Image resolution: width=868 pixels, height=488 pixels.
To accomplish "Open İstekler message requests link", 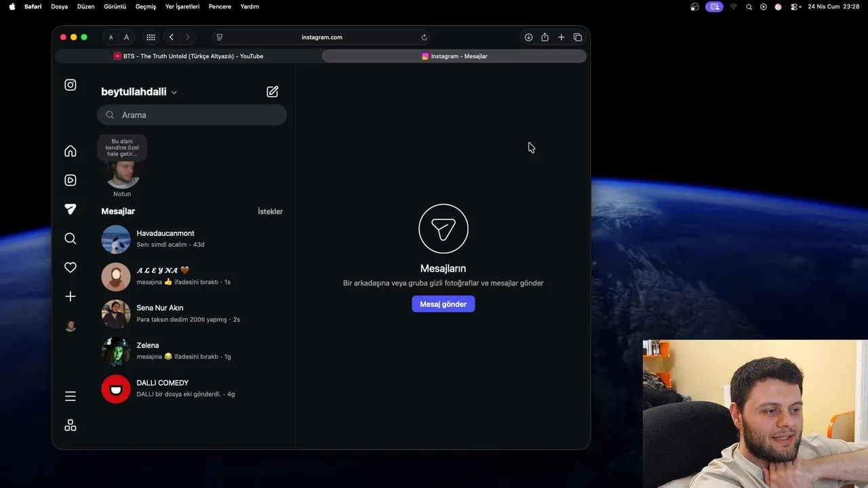I will point(270,211).
